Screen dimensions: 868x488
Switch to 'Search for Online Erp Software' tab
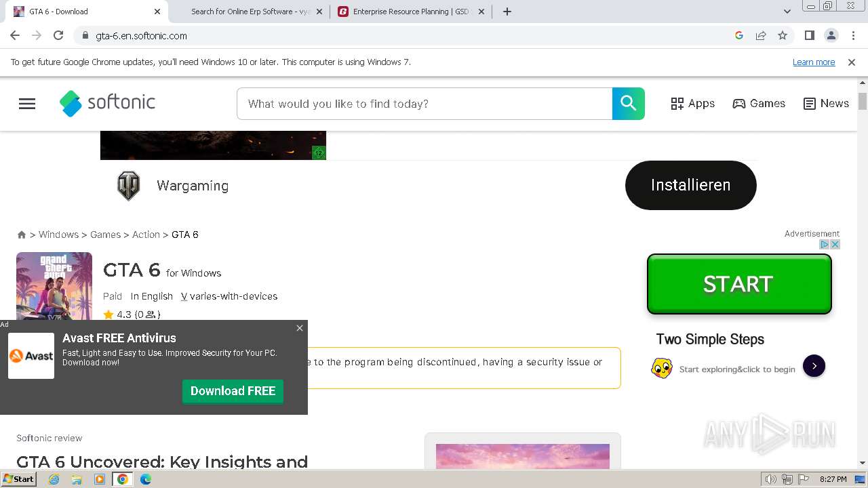click(x=250, y=12)
